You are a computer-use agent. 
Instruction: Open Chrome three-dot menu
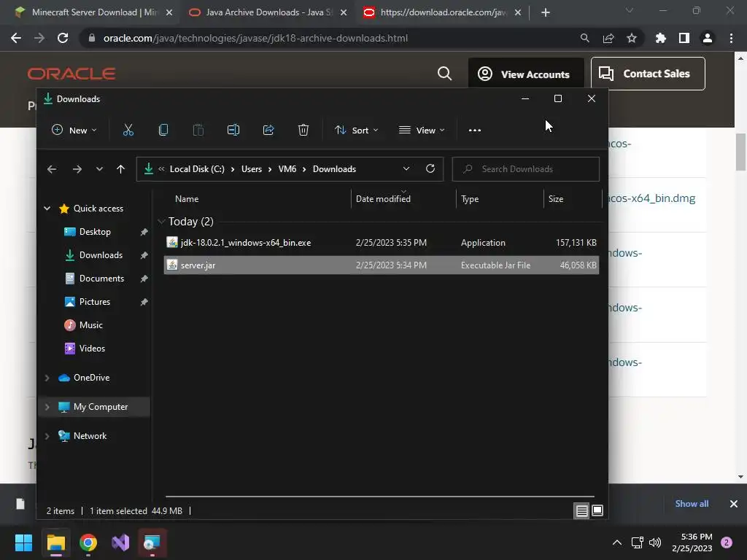[731, 38]
